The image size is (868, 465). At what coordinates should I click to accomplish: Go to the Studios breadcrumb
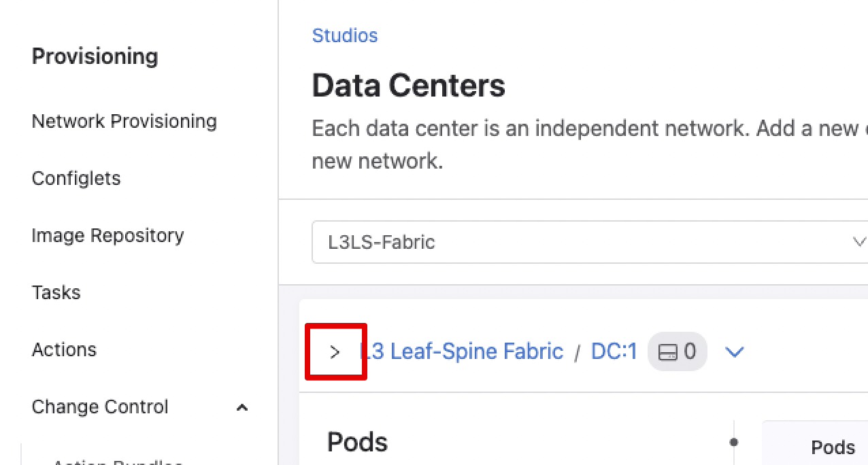pos(344,35)
